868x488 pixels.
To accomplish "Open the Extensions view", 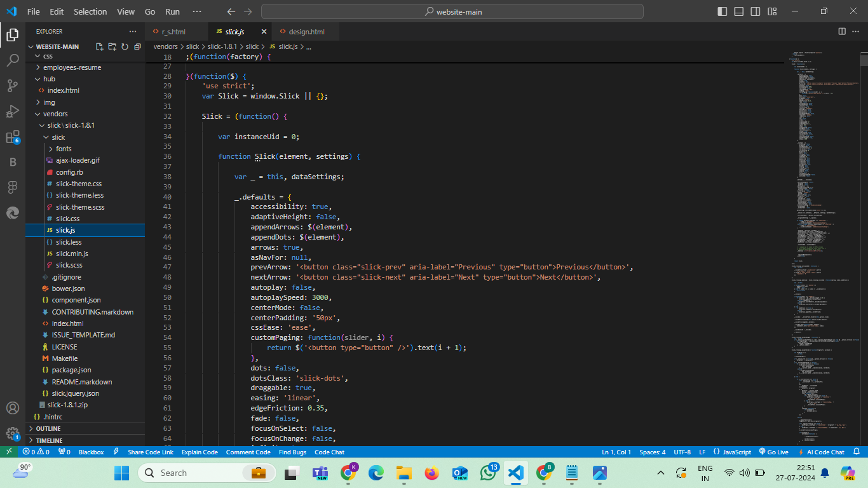I will [13, 137].
